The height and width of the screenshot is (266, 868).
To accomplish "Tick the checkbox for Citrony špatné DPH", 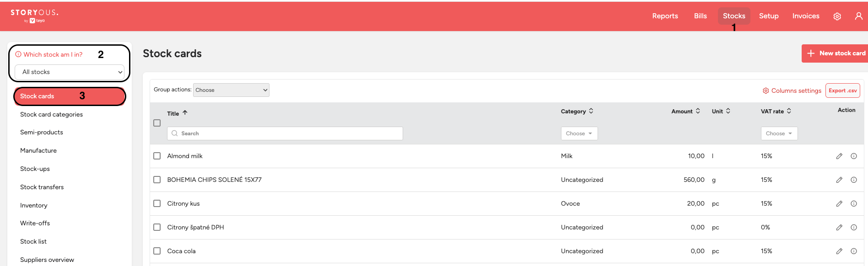I will tap(157, 227).
